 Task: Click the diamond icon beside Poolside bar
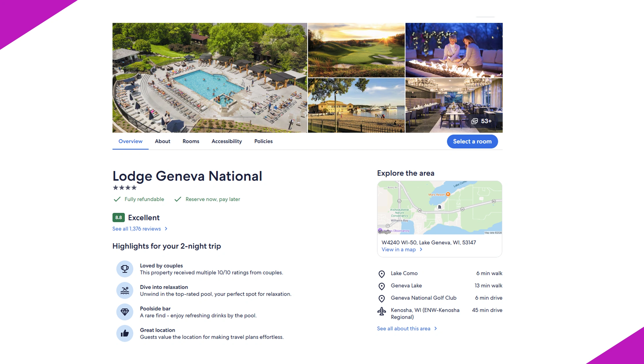coord(125,312)
